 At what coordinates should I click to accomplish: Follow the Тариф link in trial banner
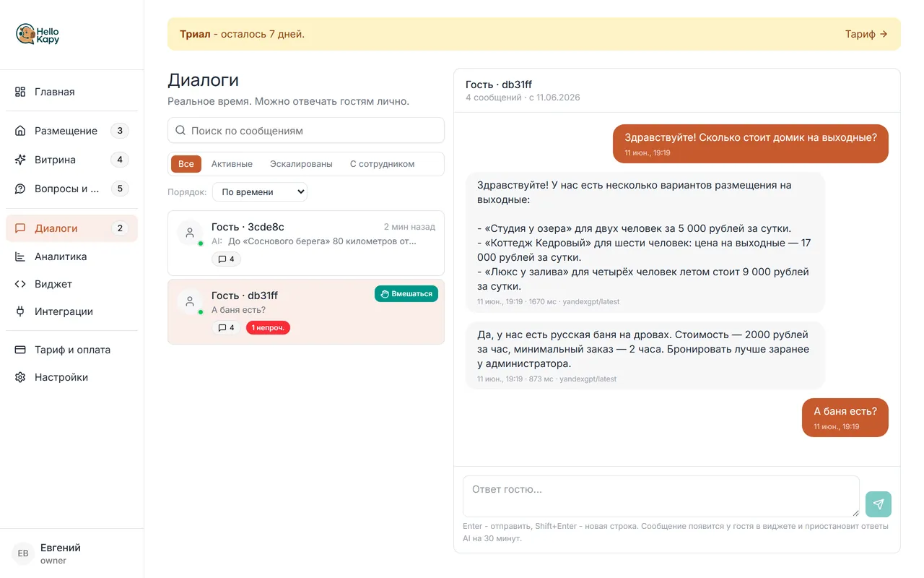(x=866, y=34)
